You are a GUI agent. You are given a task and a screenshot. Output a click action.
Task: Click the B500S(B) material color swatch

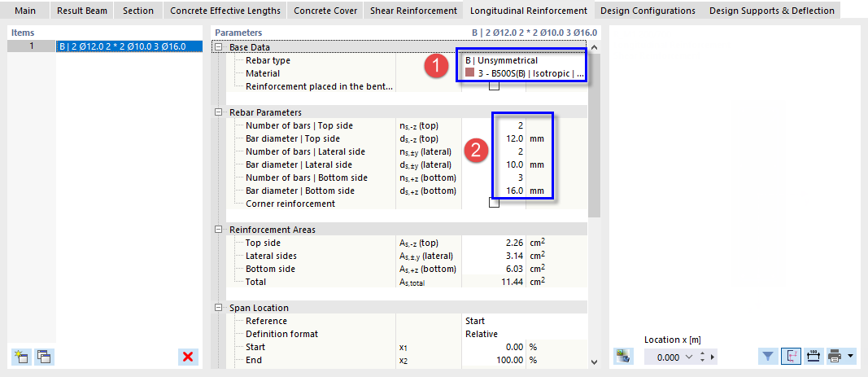pos(470,73)
